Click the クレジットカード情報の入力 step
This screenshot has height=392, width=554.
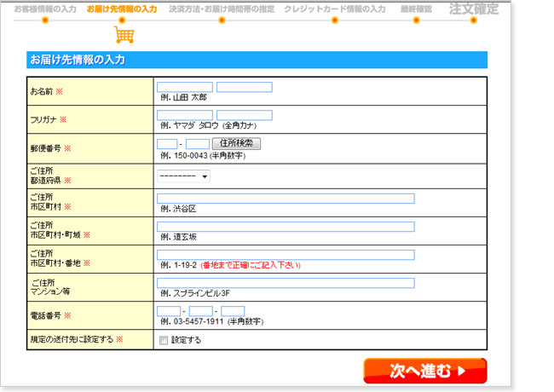coord(334,9)
